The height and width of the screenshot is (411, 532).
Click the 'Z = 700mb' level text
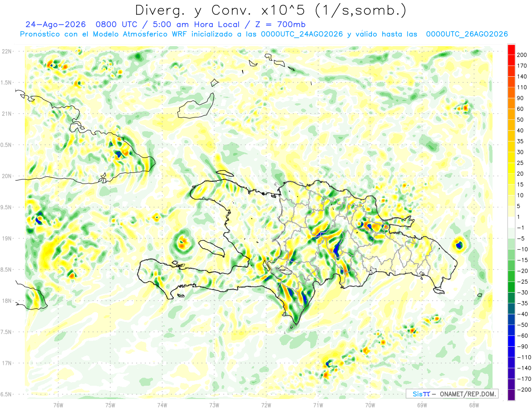pos(281,24)
